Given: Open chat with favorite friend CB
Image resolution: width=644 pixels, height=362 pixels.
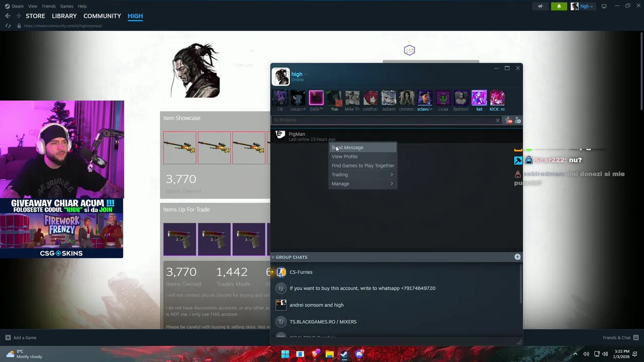Looking at the screenshot, I should tap(280, 101).
